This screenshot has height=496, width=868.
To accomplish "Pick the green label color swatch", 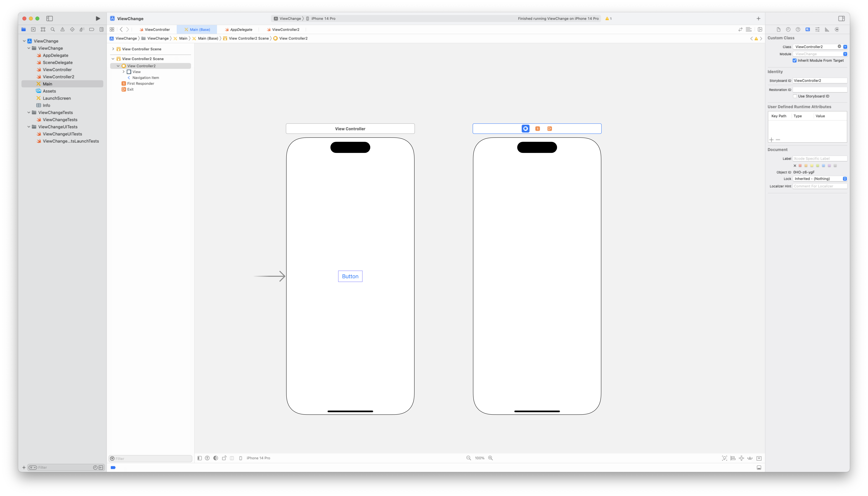I will point(818,166).
